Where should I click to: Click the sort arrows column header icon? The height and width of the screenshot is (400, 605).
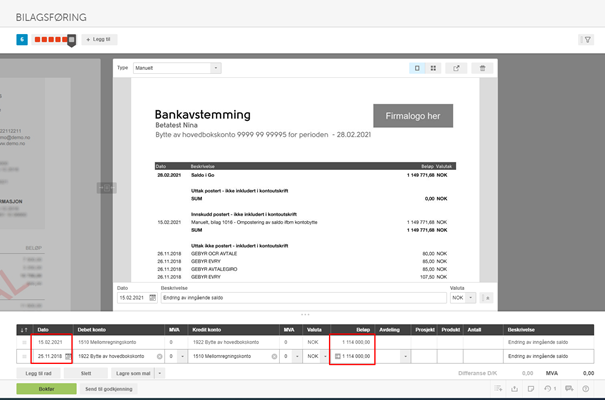point(24,330)
